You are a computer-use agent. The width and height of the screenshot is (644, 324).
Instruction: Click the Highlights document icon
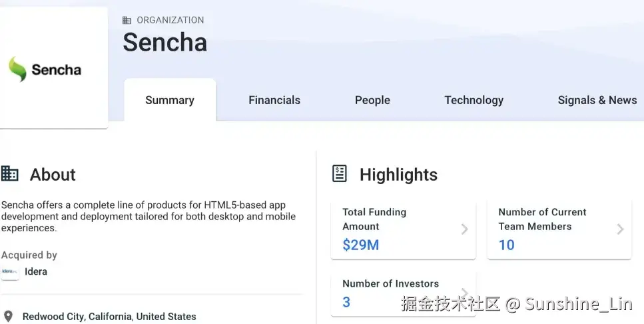(340, 174)
